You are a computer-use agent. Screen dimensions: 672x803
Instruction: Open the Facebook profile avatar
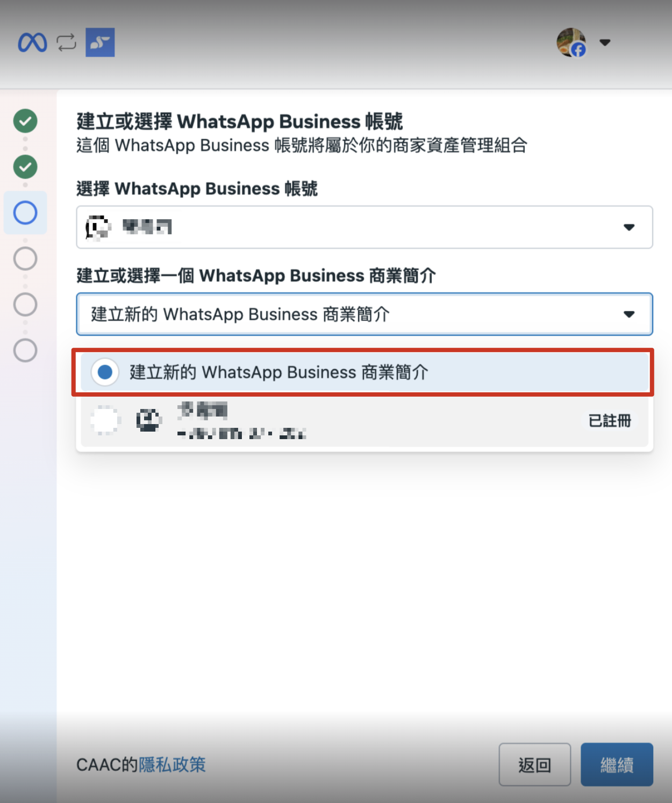tap(571, 42)
